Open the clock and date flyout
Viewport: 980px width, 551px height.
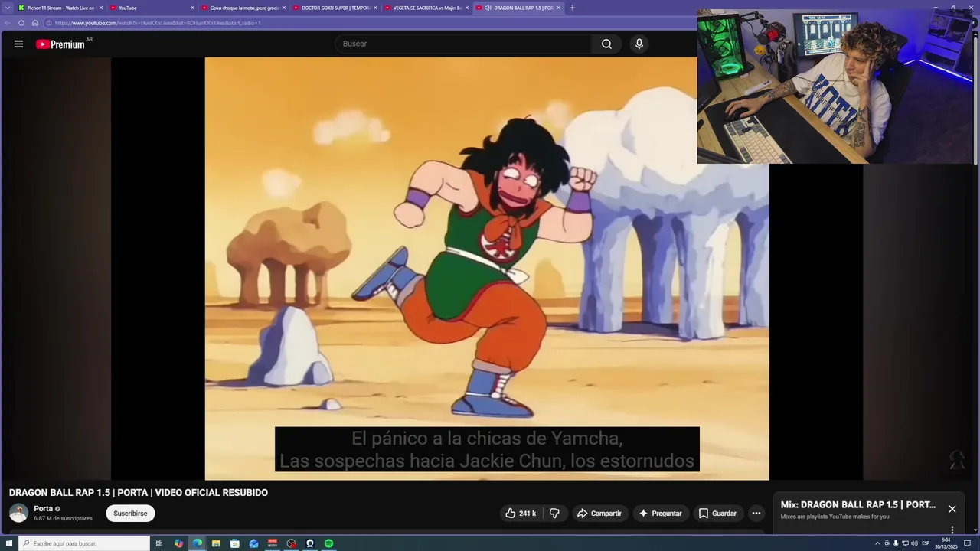pyautogui.click(x=946, y=543)
